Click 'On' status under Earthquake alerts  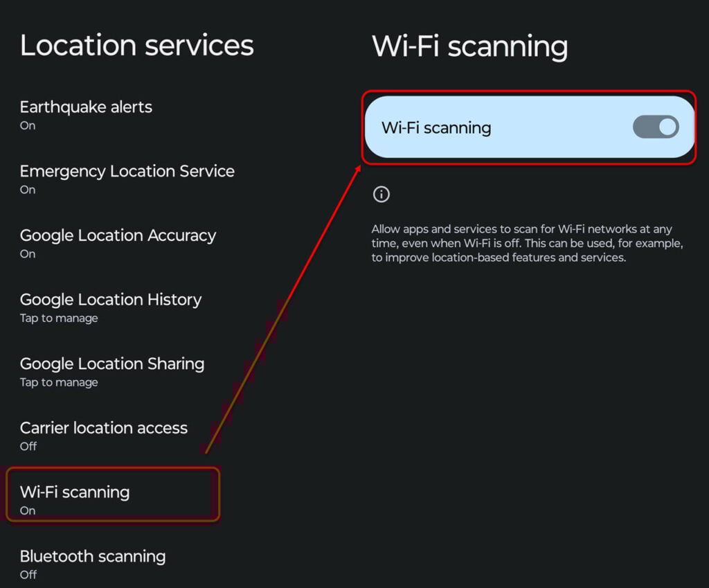28,126
